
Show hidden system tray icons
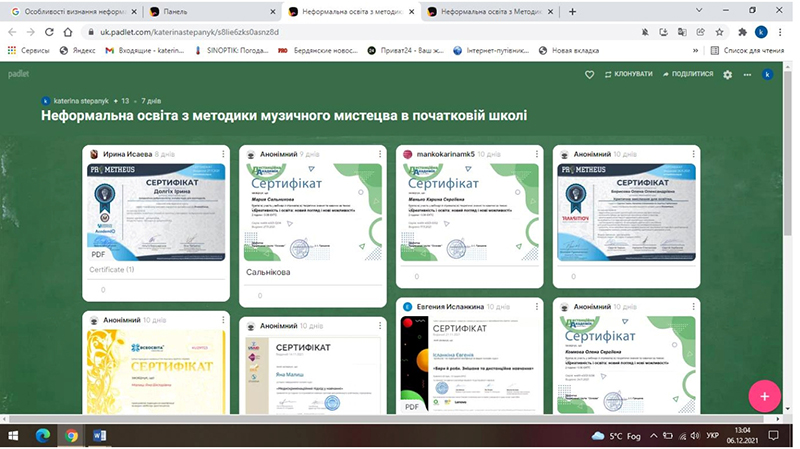(653, 436)
